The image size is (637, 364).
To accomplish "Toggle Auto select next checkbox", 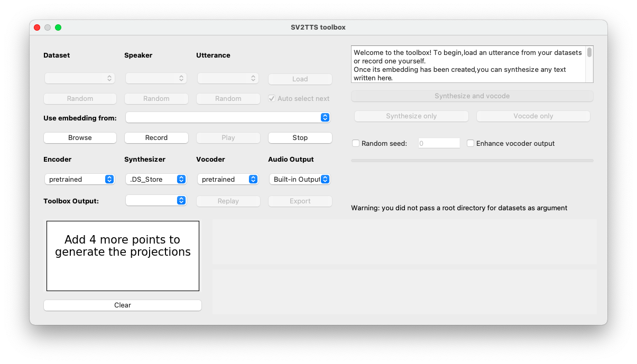I will coord(272,98).
